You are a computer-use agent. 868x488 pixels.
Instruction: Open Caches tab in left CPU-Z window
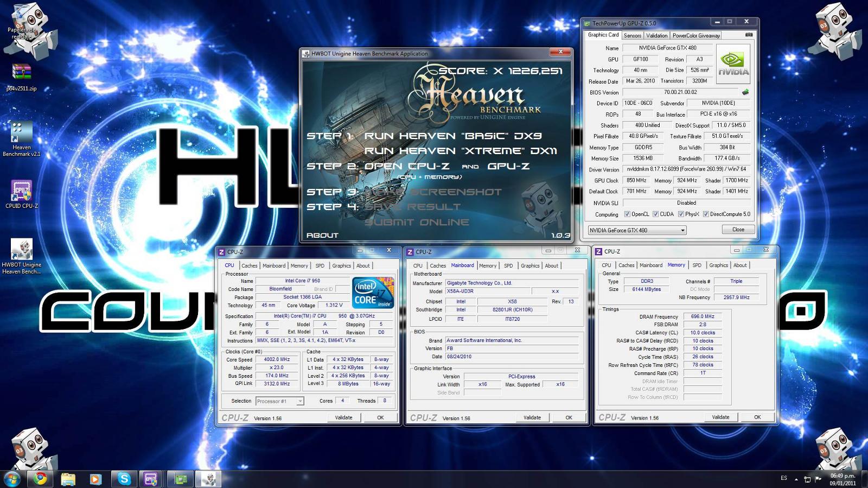pos(250,266)
